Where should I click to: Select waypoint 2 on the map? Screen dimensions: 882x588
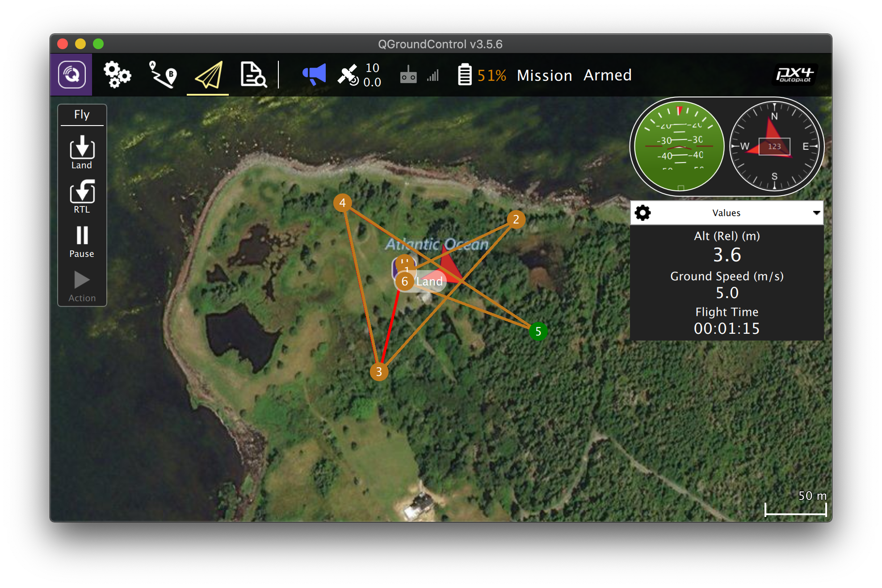point(516,219)
